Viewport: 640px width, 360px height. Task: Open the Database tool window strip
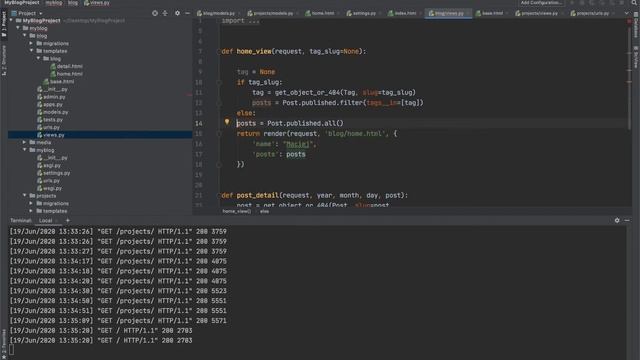coord(636,26)
